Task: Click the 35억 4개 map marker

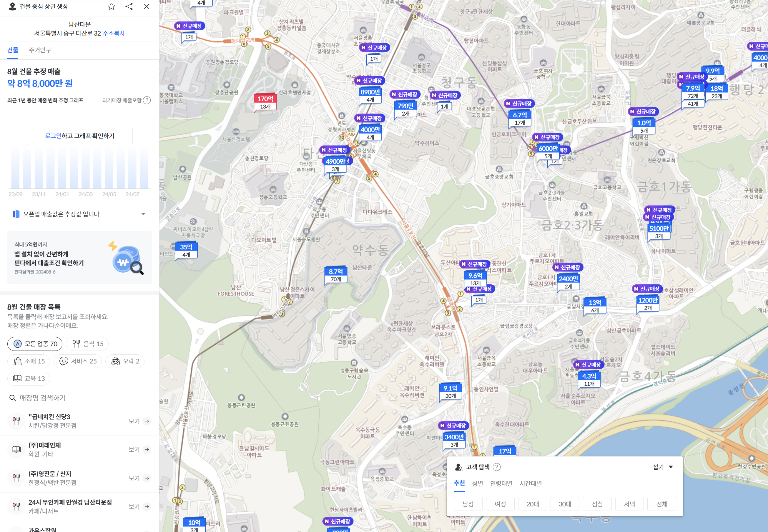Action: [186, 251]
